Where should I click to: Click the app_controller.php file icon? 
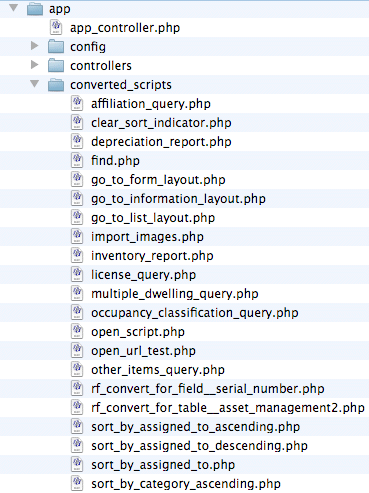pyautogui.click(x=56, y=27)
